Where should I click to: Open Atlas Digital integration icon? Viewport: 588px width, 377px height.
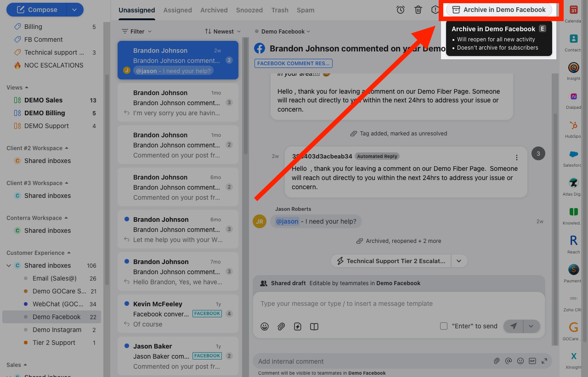click(x=573, y=183)
